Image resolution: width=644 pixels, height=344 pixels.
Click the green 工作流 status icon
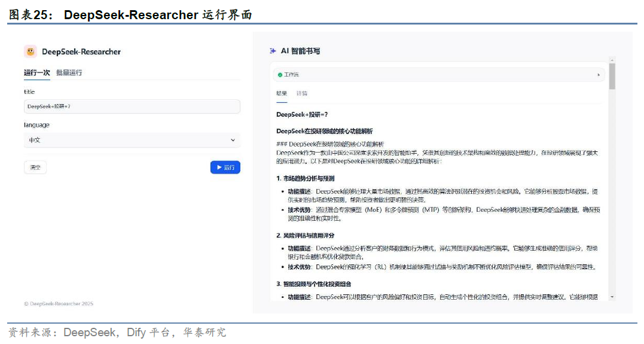pos(280,75)
